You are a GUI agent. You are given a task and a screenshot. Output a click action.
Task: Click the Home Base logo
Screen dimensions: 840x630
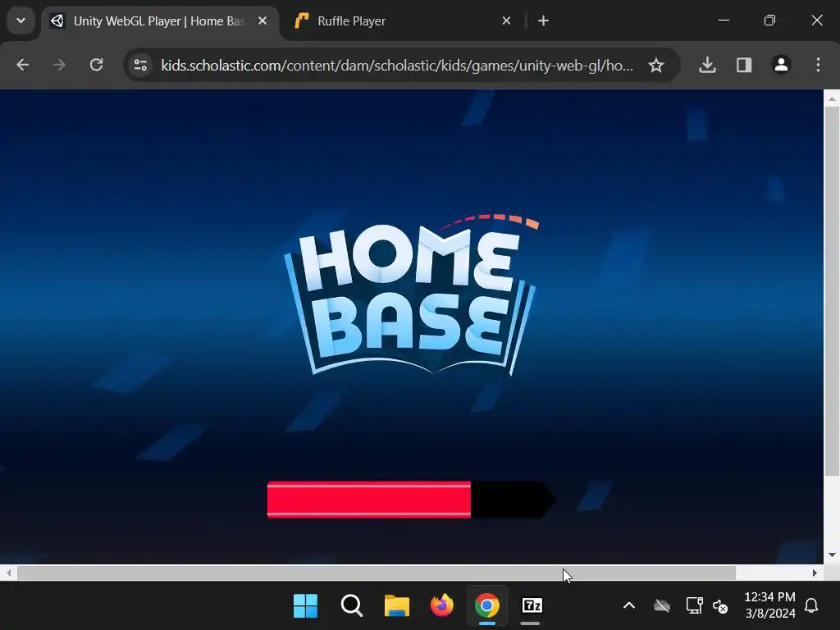(x=411, y=294)
